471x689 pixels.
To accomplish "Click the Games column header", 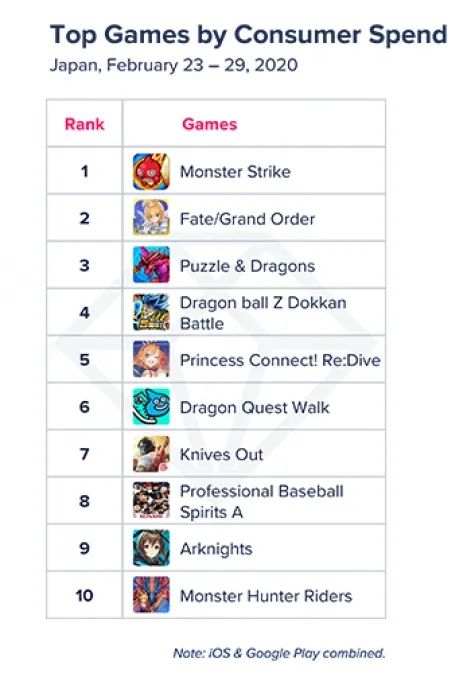I will [210, 124].
